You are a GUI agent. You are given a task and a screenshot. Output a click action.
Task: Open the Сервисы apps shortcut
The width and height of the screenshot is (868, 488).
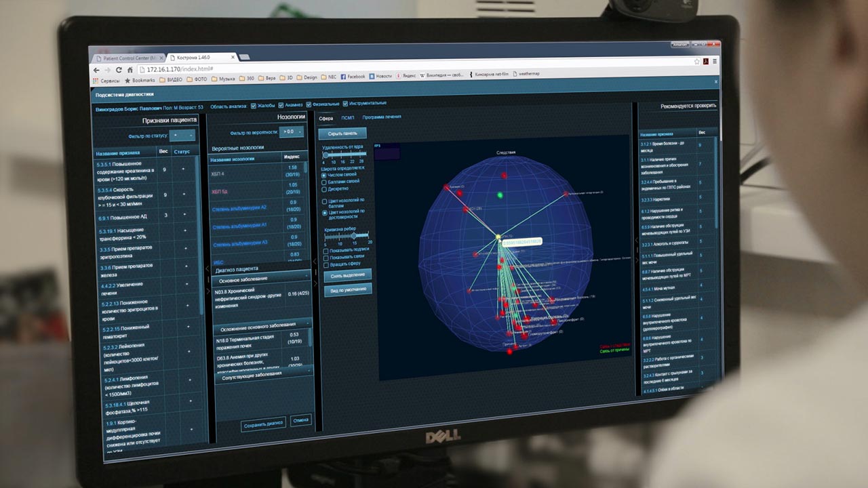click(107, 80)
